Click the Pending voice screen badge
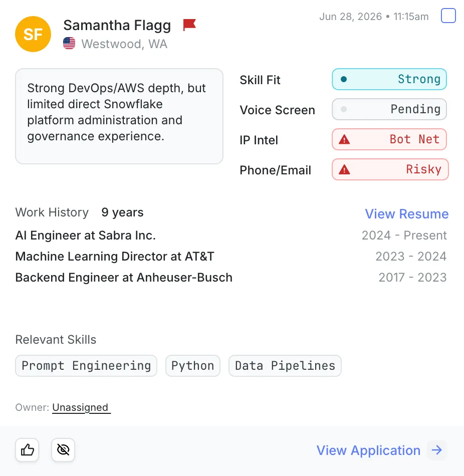464x476 pixels. 389,109
